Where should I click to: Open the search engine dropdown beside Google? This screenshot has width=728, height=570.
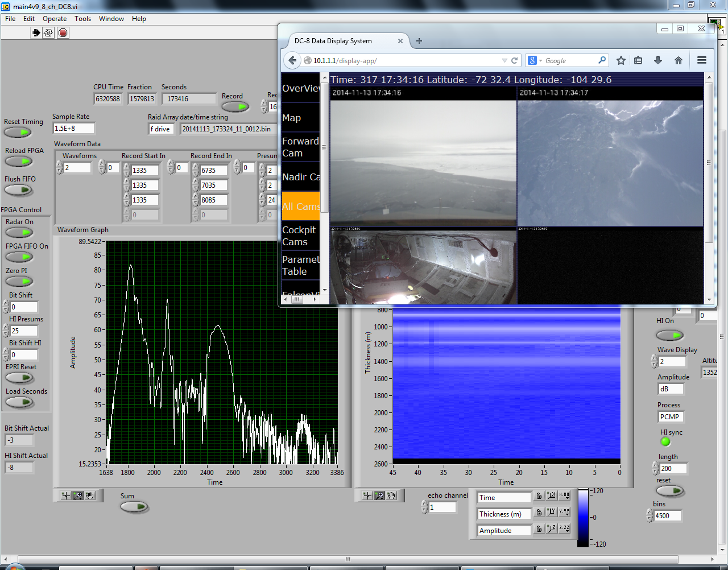pos(535,60)
